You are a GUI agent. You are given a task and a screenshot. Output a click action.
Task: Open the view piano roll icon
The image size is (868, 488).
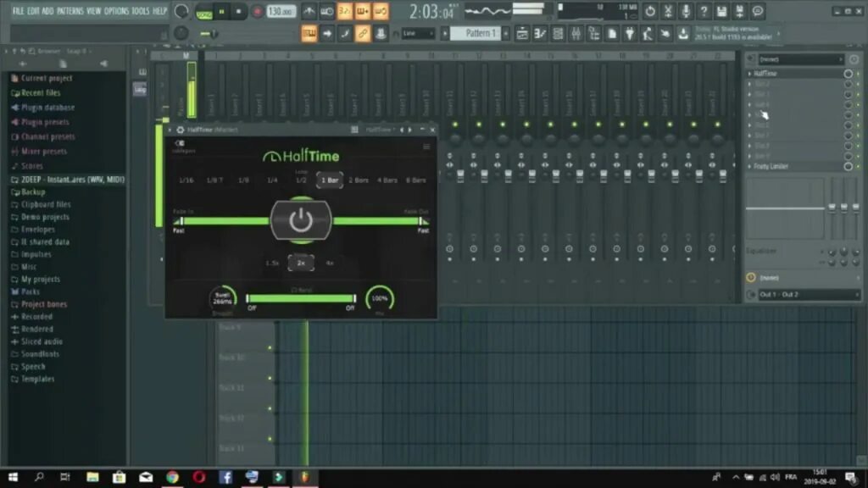coord(540,34)
